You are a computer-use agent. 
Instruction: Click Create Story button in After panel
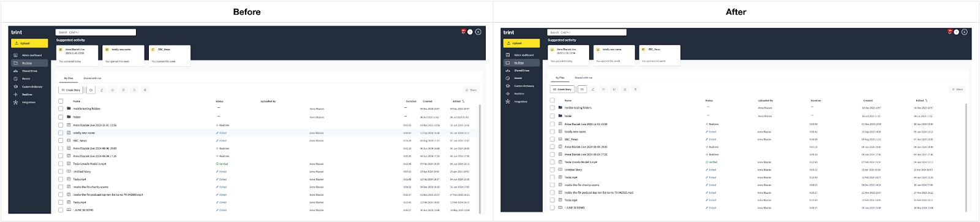562,90
